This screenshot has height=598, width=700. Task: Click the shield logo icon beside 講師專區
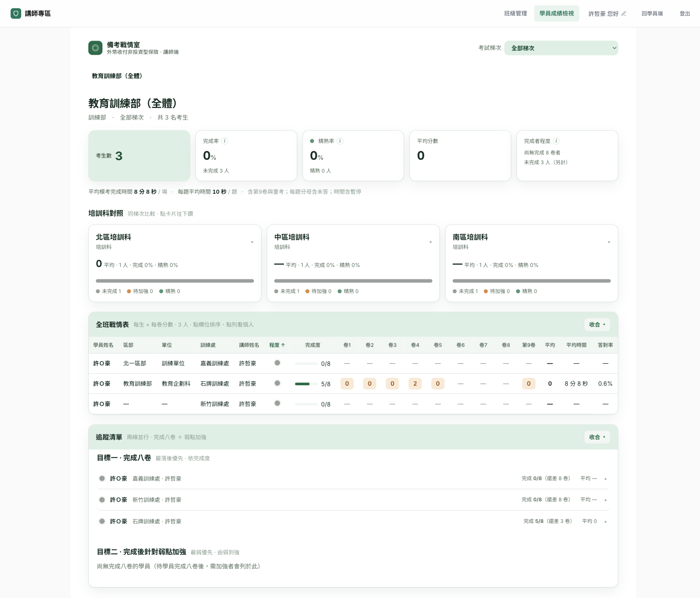click(x=16, y=13)
